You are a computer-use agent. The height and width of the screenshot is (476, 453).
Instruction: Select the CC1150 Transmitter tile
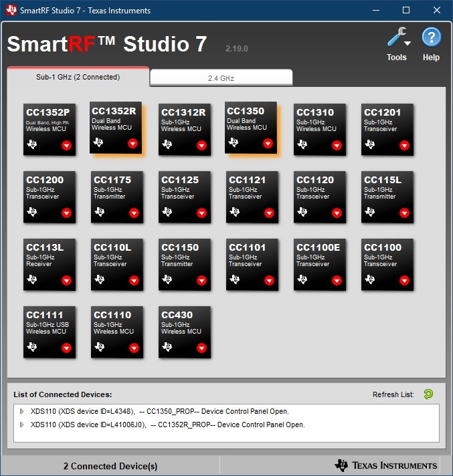(185, 265)
